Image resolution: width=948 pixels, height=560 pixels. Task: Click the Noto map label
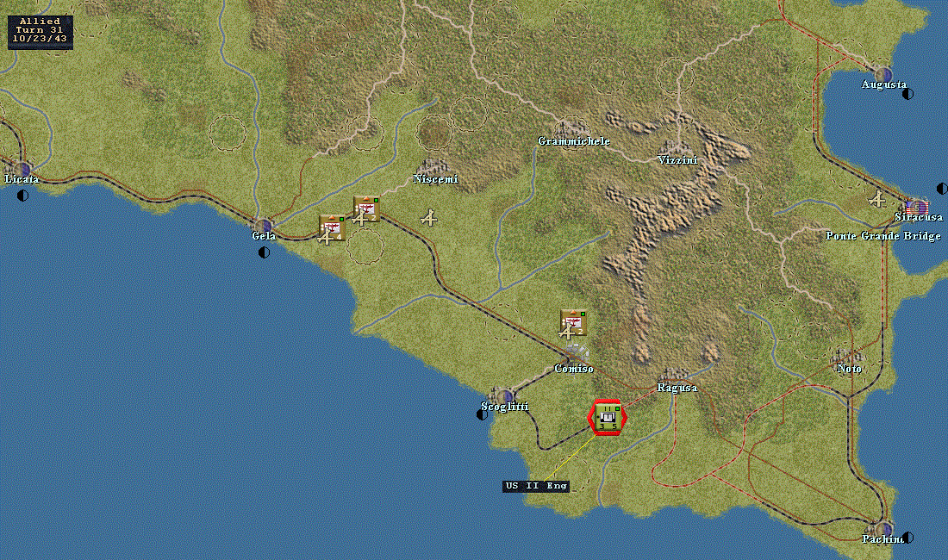(850, 369)
